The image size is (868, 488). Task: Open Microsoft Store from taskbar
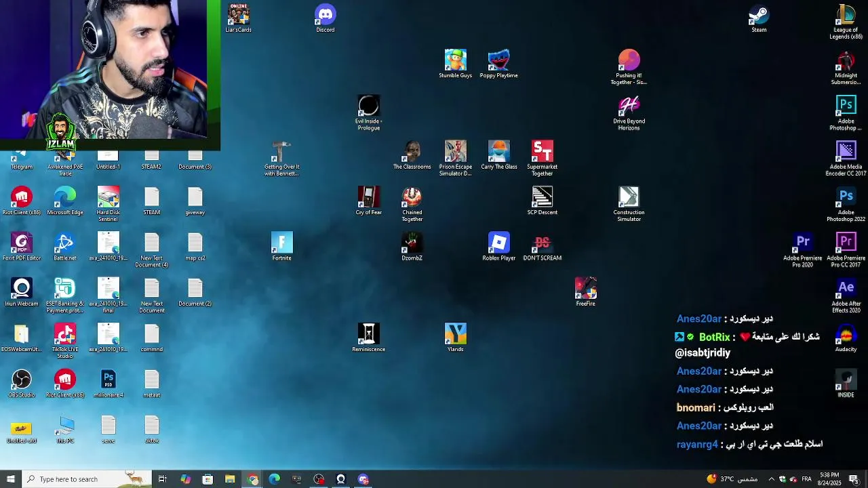pyautogui.click(x=208, y=479)
